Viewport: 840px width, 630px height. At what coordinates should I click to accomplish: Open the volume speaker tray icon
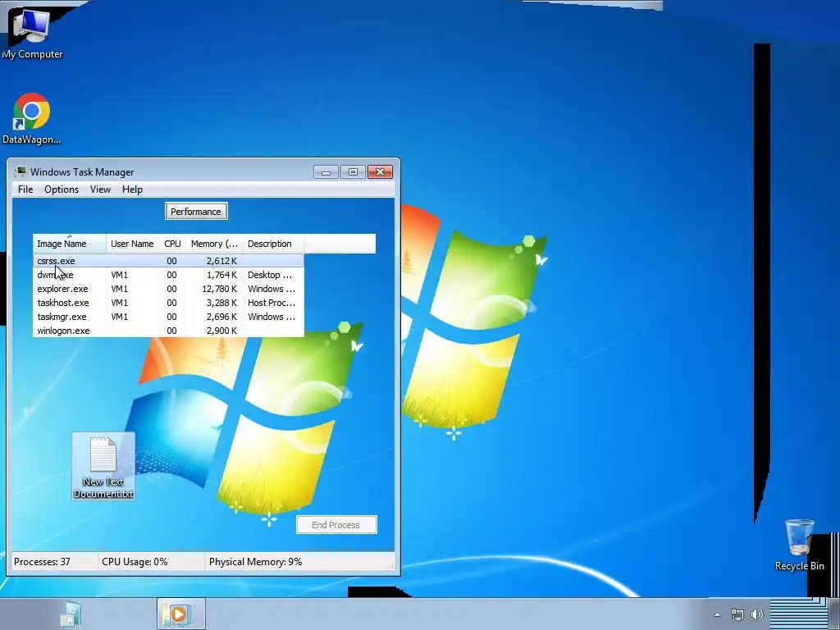[x=757, y=614]
